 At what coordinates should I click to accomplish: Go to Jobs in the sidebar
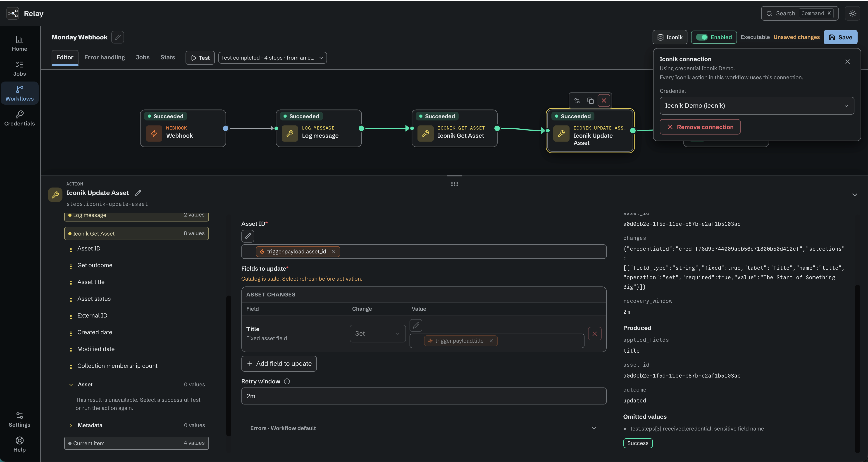[x=19, y=68]
